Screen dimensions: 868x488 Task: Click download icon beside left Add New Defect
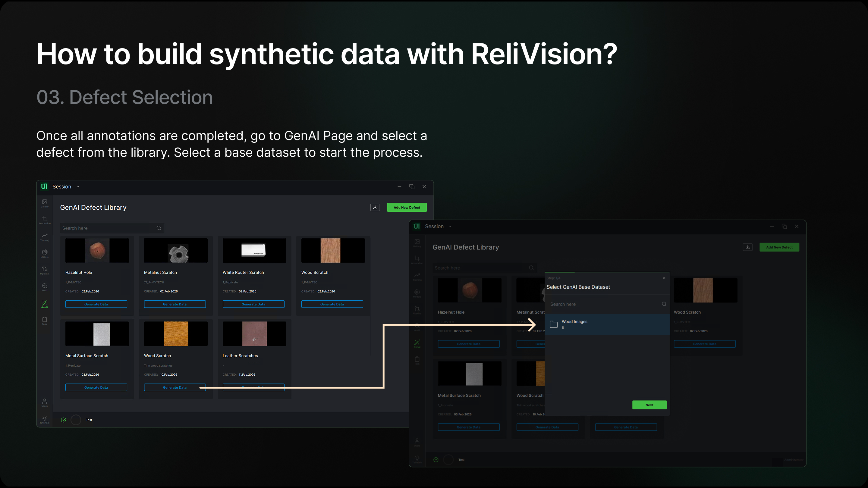coord(375,208)
